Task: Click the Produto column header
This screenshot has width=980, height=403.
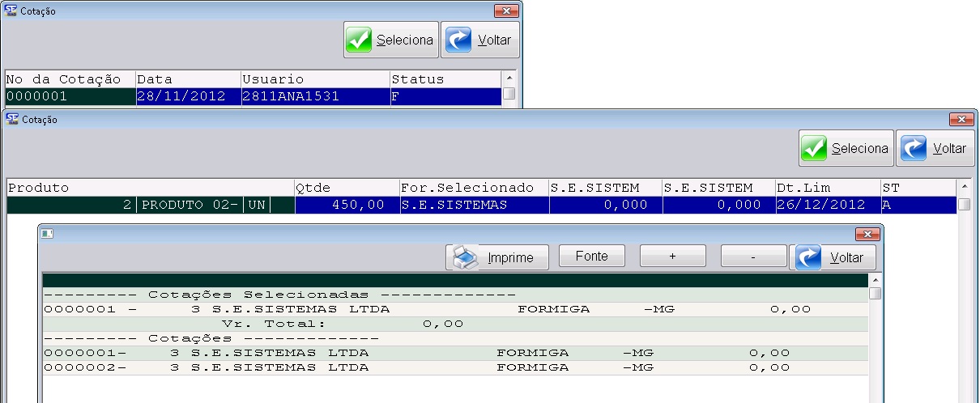Action: [x=150, y=188]
